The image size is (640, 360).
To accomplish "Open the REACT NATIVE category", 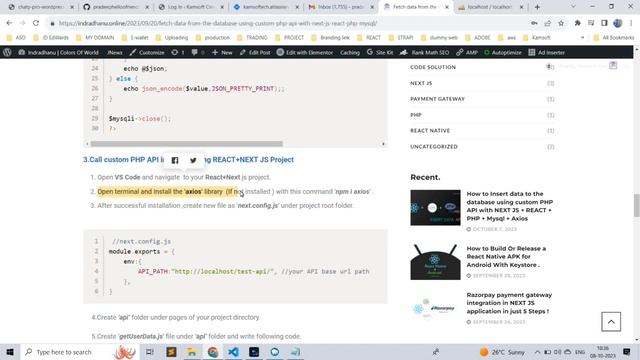I will click(x=430, y=131).
